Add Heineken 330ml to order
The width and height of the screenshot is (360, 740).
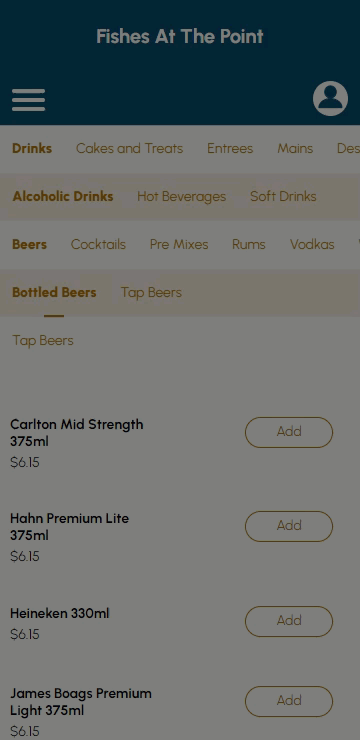[289, 621]
